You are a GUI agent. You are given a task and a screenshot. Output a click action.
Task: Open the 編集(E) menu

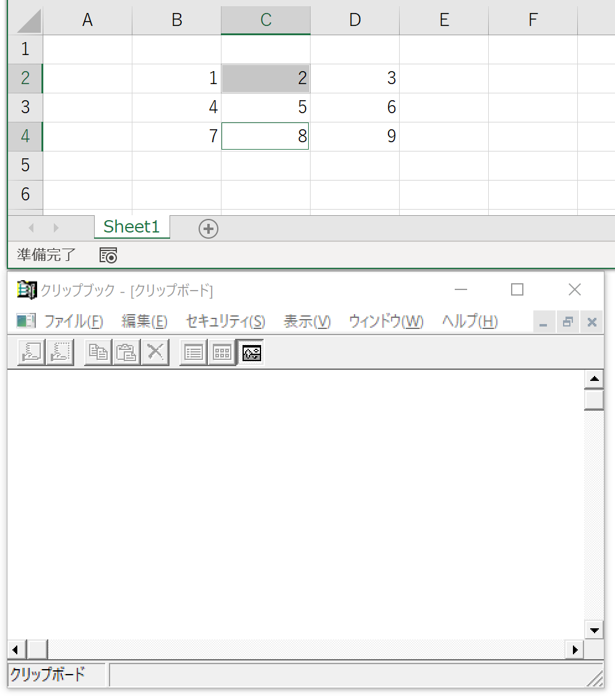pyautogui.click(x=144, y=322)
